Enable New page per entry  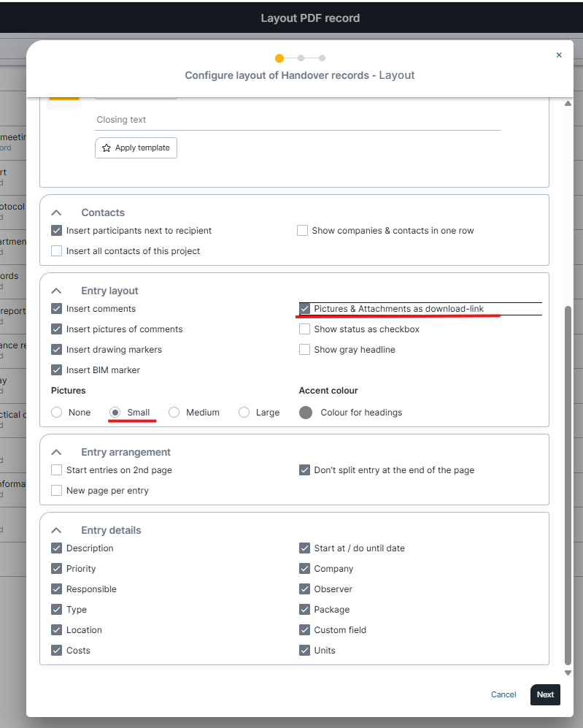click(x=57, y=491)
